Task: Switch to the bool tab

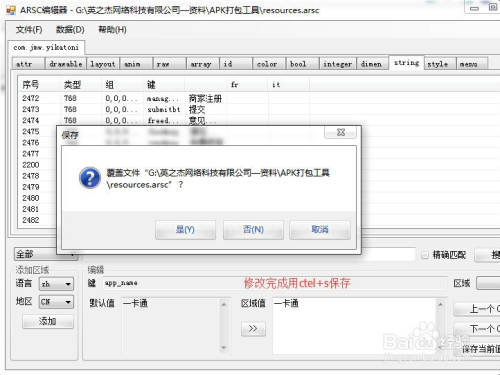Action: point(302,64)
